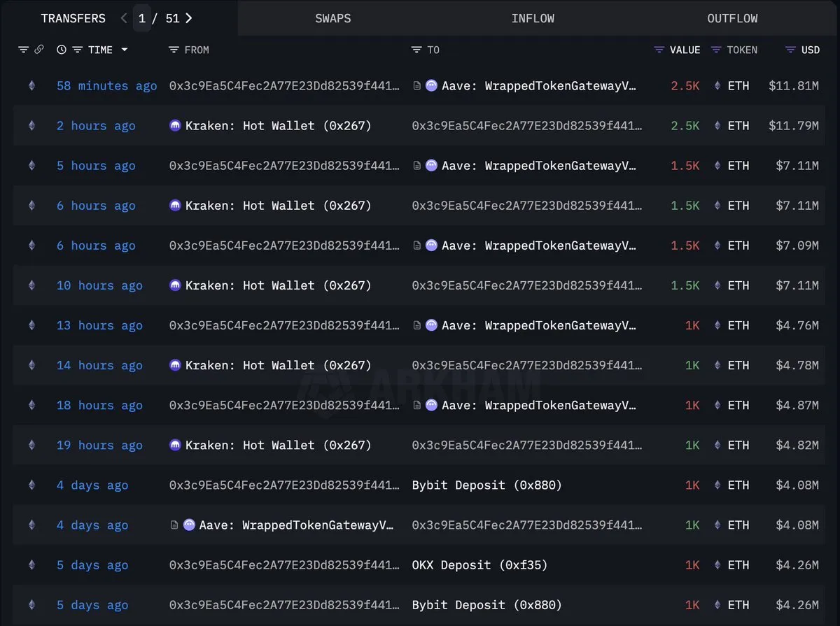840x626 pixels.
Task: Open Bybit Deposit (0x880) in $4.26M row
Action: (486, 604)
